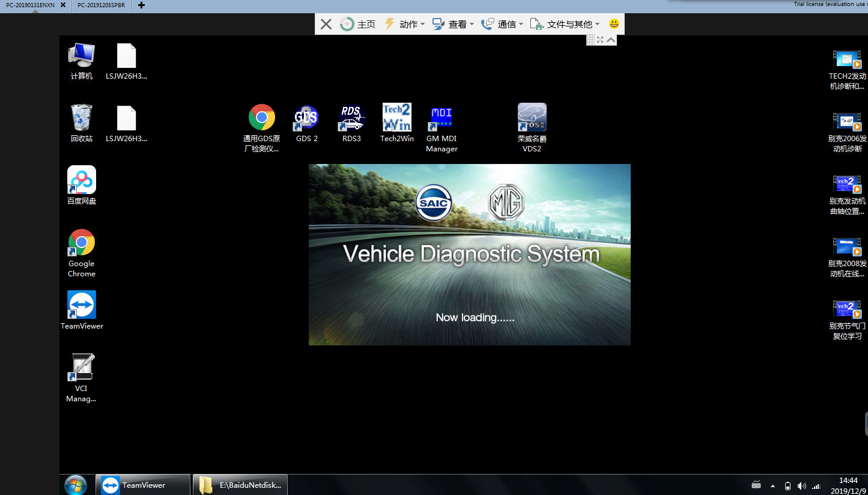868x495 pixels.
Task: Switch to the PC-20191205SPBR session tab
Action: (101, 5)
